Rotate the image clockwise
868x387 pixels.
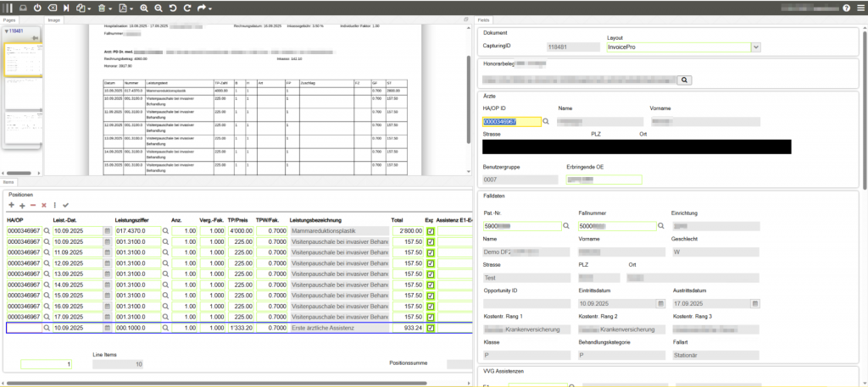point(186,8)
